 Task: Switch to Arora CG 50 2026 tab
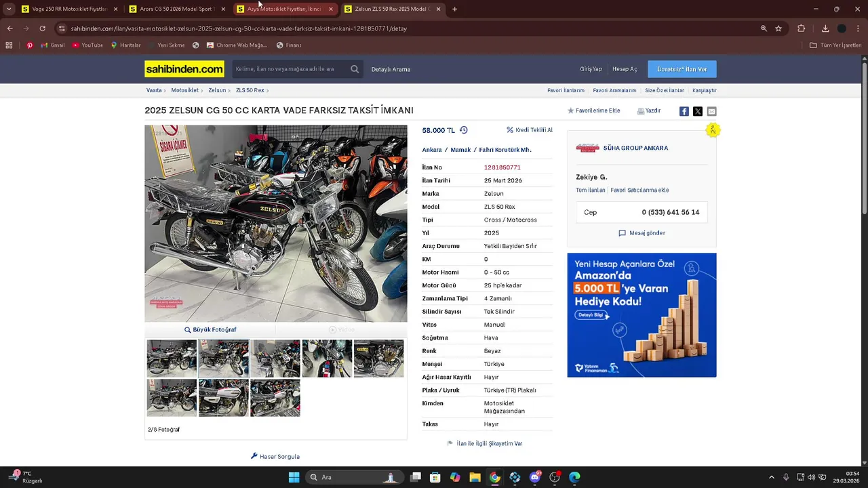coord(177,9)
